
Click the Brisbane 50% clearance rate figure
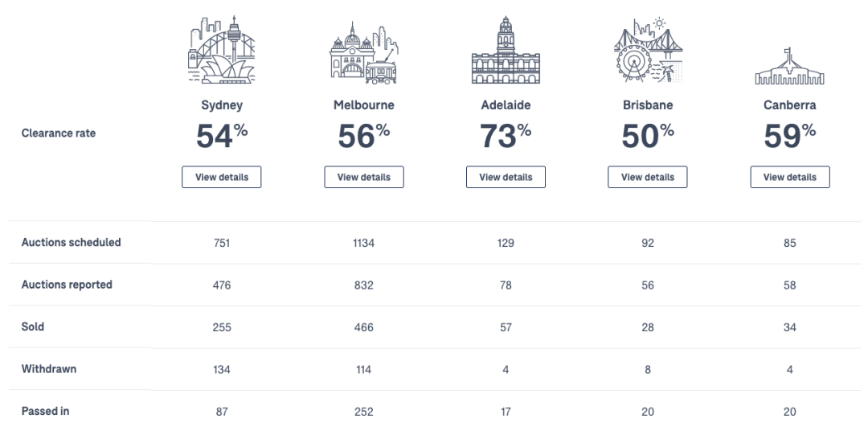pyautogui.click(x=648, y=136)
